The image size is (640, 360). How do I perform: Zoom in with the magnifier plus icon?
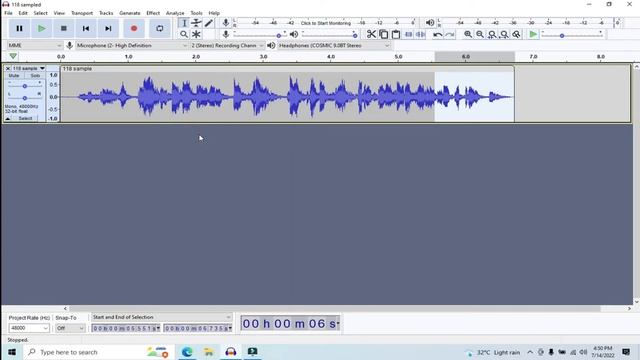(x=468, y=34)
